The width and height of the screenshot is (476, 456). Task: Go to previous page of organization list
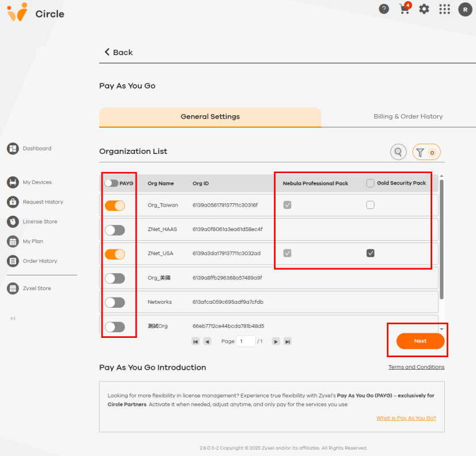(207, 341)
